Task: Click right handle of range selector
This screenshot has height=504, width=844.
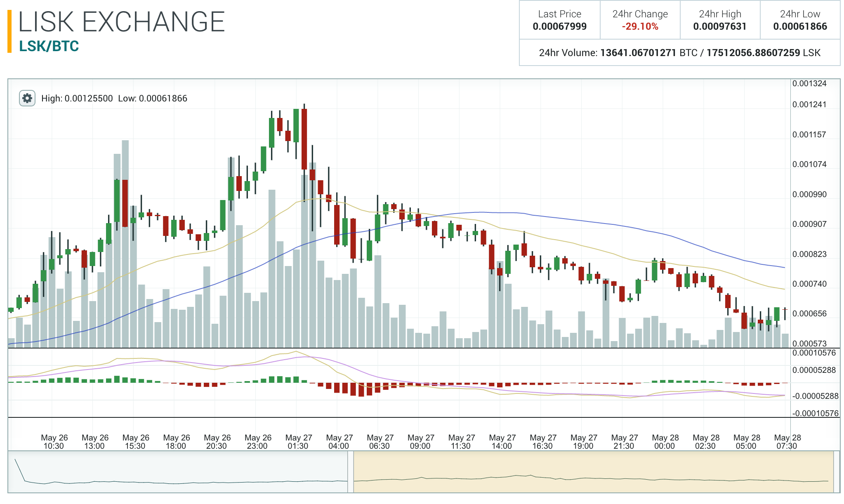Action: click(x=837, y=472)
